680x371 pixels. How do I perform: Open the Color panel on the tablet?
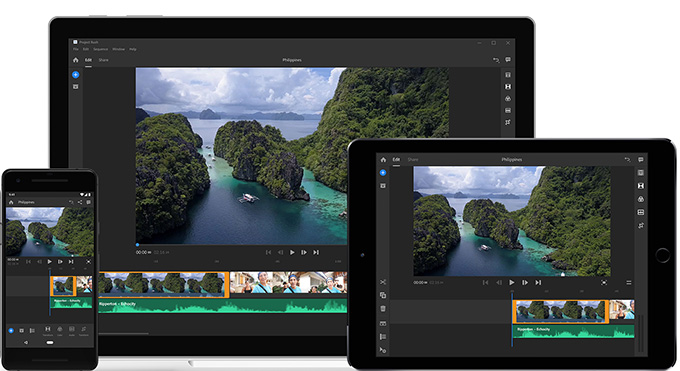coord(641,199)
